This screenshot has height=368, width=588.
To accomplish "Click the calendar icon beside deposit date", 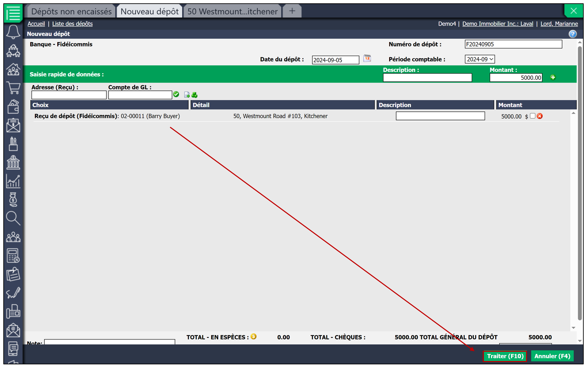I will pyautogui.click(x=367, y=59).
